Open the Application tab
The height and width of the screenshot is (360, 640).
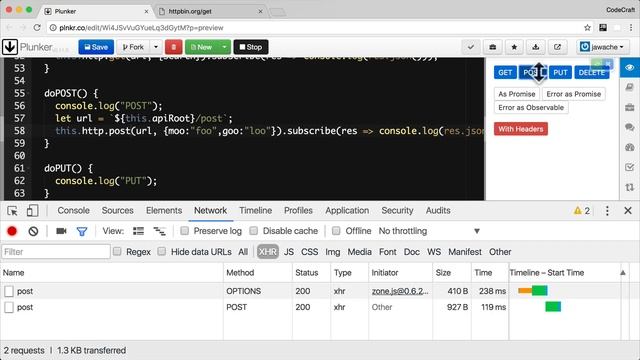pos(347,211)
